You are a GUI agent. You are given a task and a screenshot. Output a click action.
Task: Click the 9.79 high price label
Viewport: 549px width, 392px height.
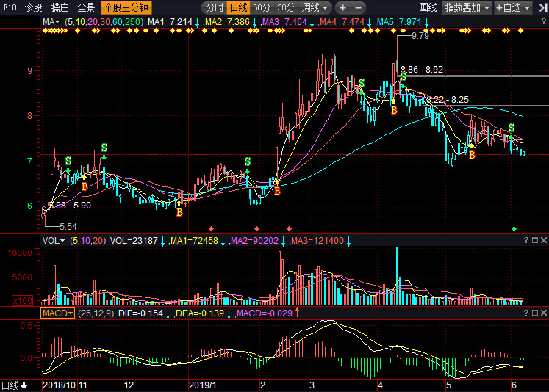(420, 36)
